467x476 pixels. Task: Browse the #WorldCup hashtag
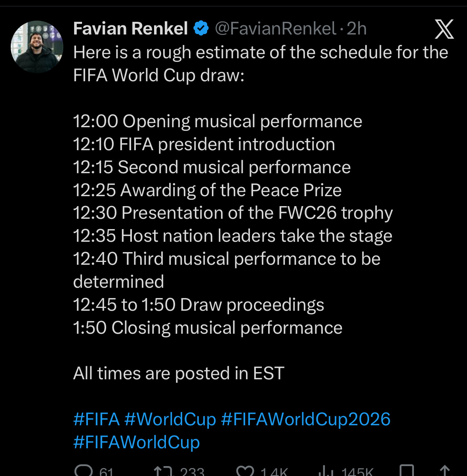coord(170,419)
